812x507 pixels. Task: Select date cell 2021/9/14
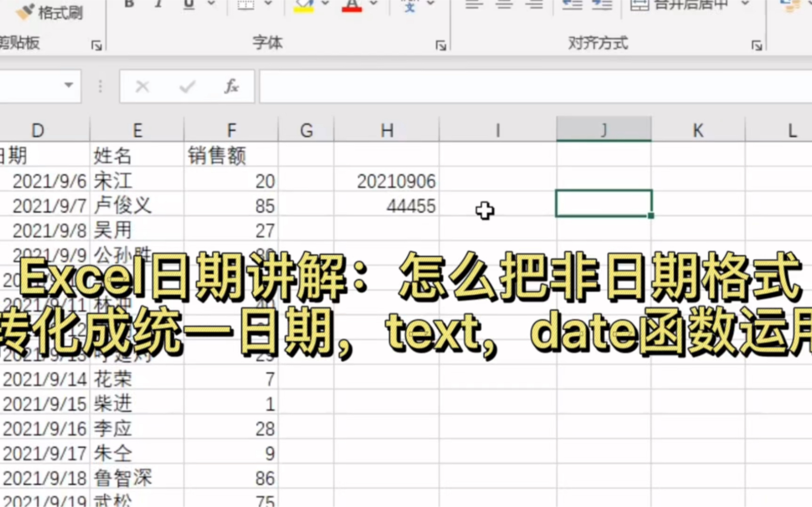(x=45, y=378)
